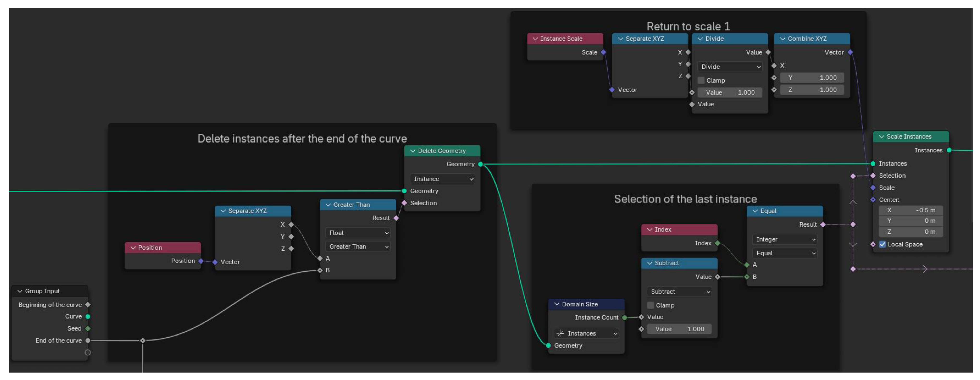This screenshot has width=980, height=380.
Task: Open the Instance domain dropdown in Delete Geometry
Action: click(x=442, y=179)
